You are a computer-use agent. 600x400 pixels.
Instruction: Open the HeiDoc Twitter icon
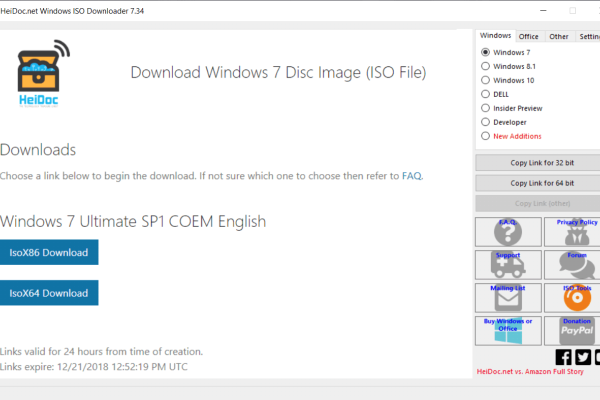[582, 357]
